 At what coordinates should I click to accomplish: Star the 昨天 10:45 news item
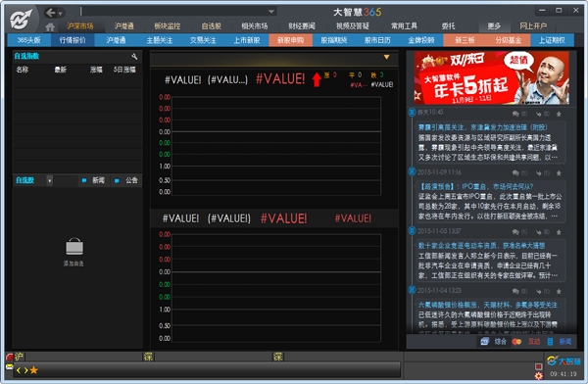point(559,114)
